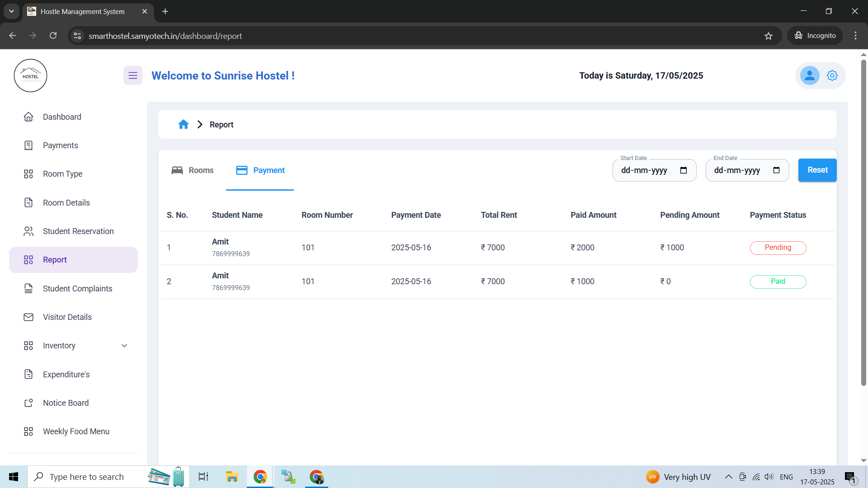Click the Chrome icon on taskbar
The width and height of the screenshot is (868, 488).
260,476
